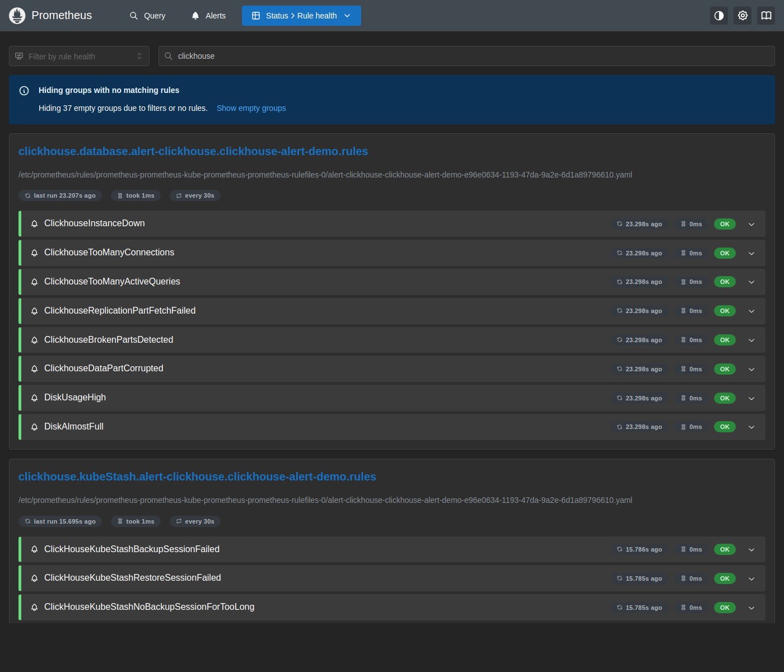This screenshot has width=784, height=672.
Task: Click the clickhouse search input field
Action: tap(466, 56)
